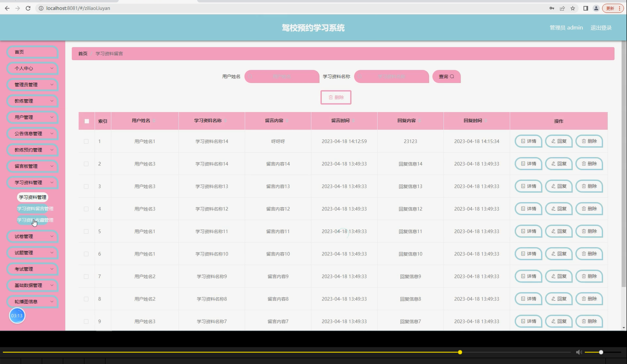Click the pencil 回复 icon in row 2
The image size is (627, 364).
[553, 163]
